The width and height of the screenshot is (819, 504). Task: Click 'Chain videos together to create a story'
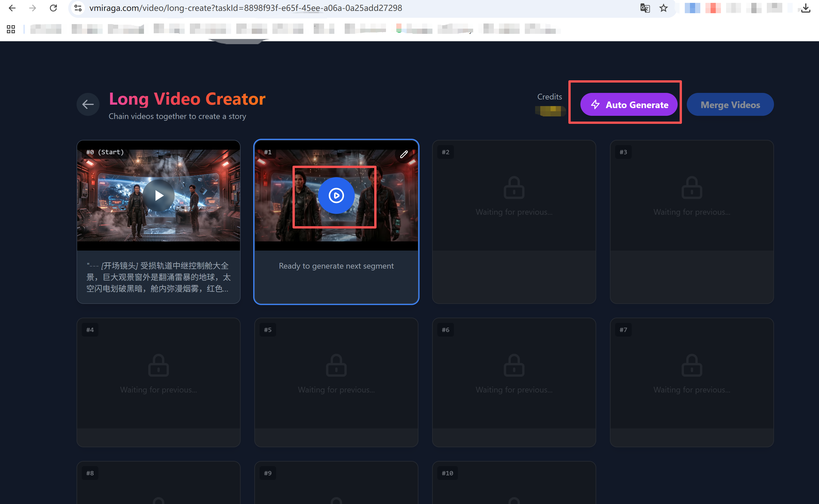coord(177,116)
